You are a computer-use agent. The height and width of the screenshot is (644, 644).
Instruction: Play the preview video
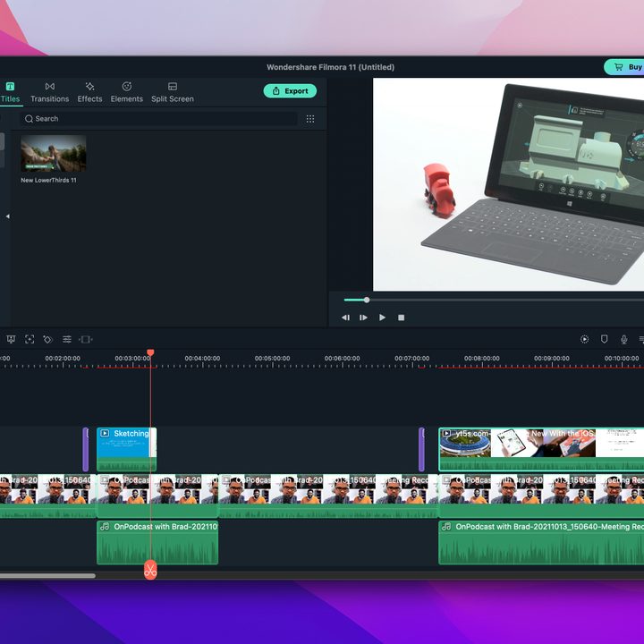[382, 318]
